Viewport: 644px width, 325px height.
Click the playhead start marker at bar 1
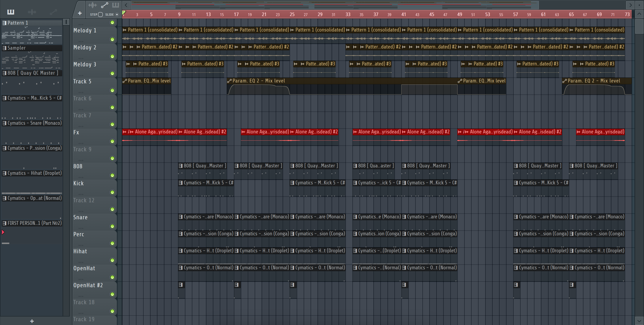(124, 13)
